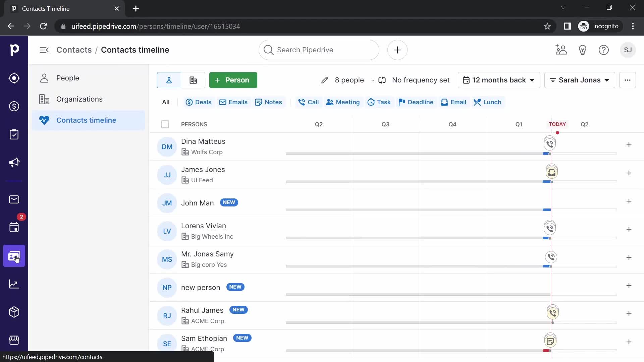Open the Sarah Jonas user filter dropdown

pyautogui.click(x=580, y=80)
